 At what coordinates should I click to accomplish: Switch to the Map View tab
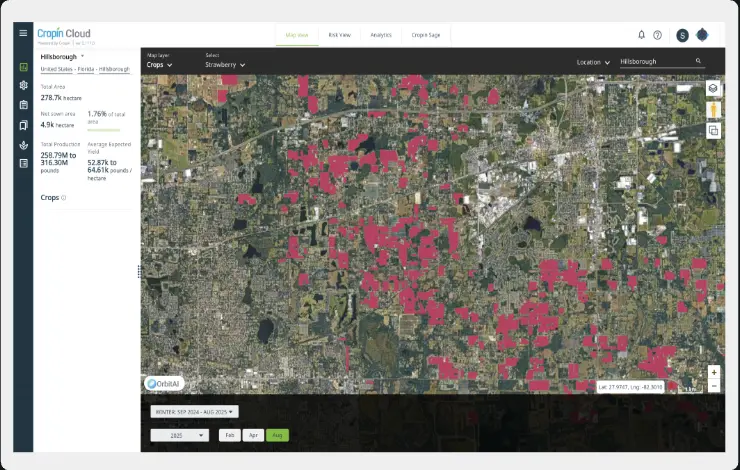pyautogui.click(x=297, y=35)
